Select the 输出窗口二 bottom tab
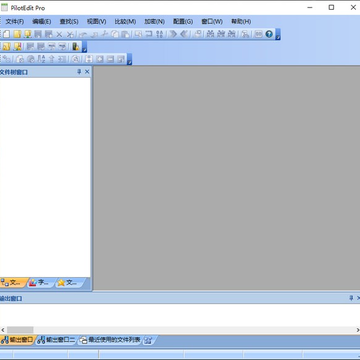 pyautogui.click(x=56, y=340)
